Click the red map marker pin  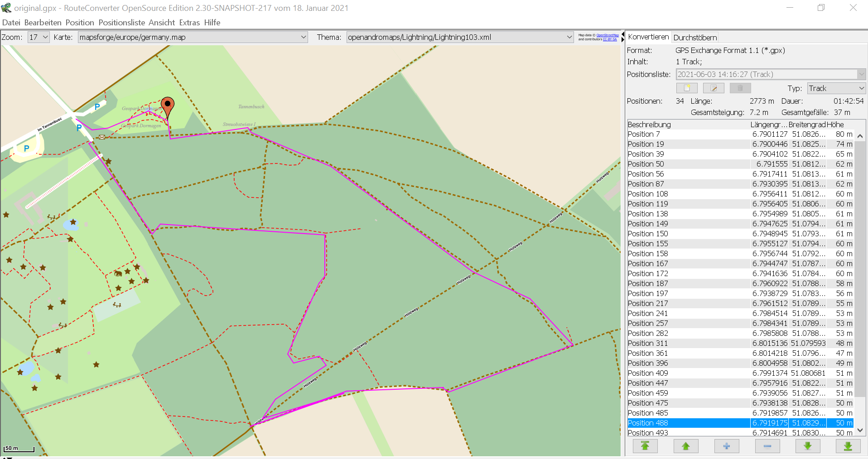point(168,106)
